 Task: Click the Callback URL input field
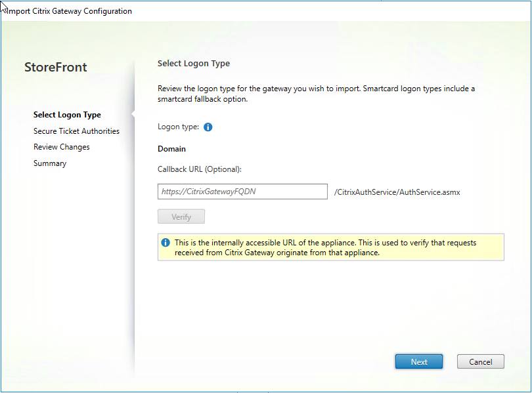(x=242, y=192)
